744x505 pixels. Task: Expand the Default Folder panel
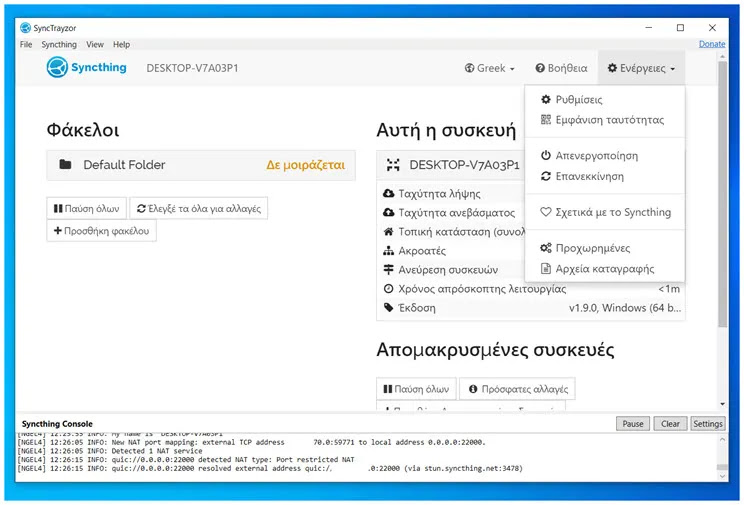(201, 165)
